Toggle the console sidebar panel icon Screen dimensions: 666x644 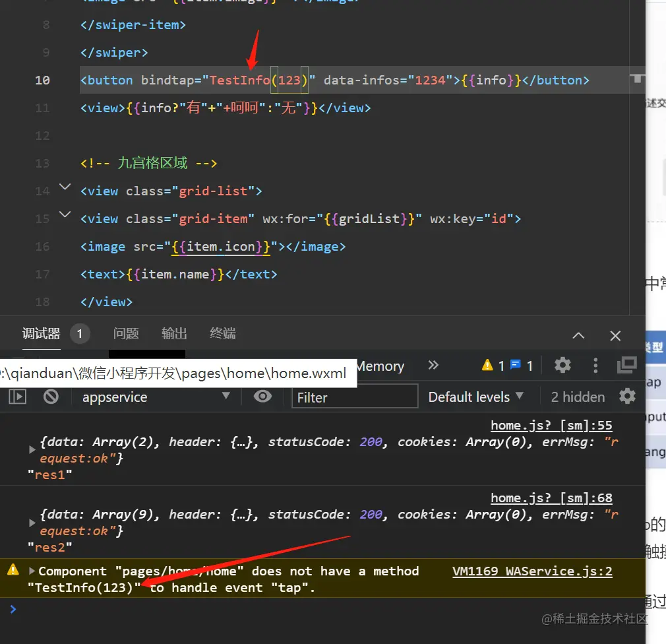click(17, 397)
